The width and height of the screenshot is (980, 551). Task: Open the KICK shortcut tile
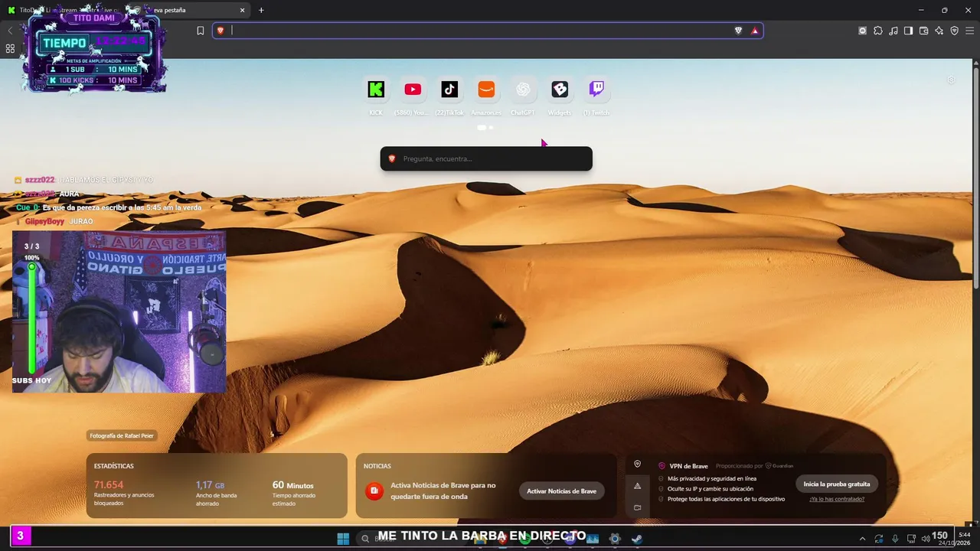tap(376, 90)
